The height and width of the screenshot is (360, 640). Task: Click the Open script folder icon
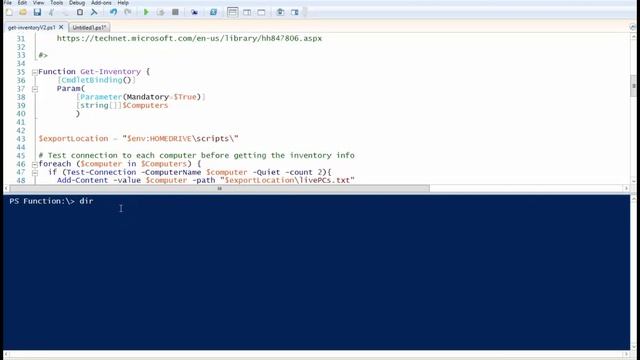(23, 12)
